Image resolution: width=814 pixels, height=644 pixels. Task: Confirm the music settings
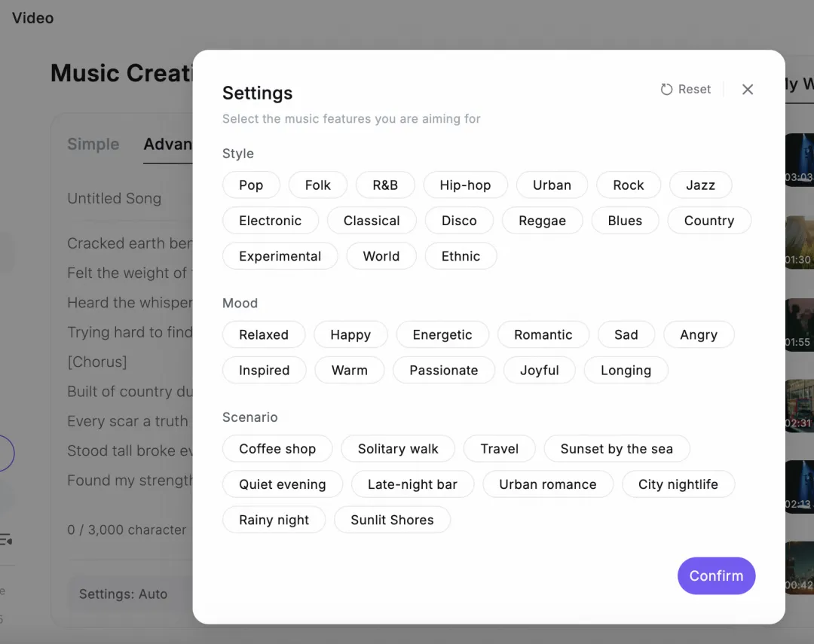coord(716,575)
